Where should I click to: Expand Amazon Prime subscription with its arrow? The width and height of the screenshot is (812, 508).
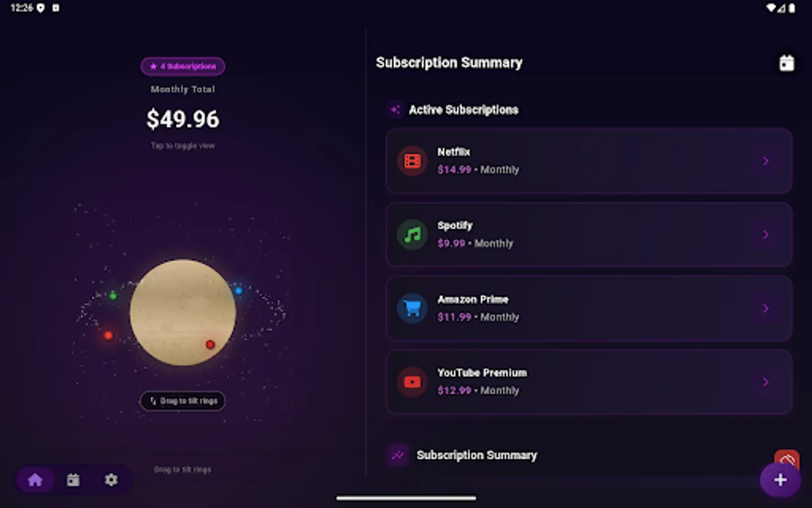(x=765, y=308)
